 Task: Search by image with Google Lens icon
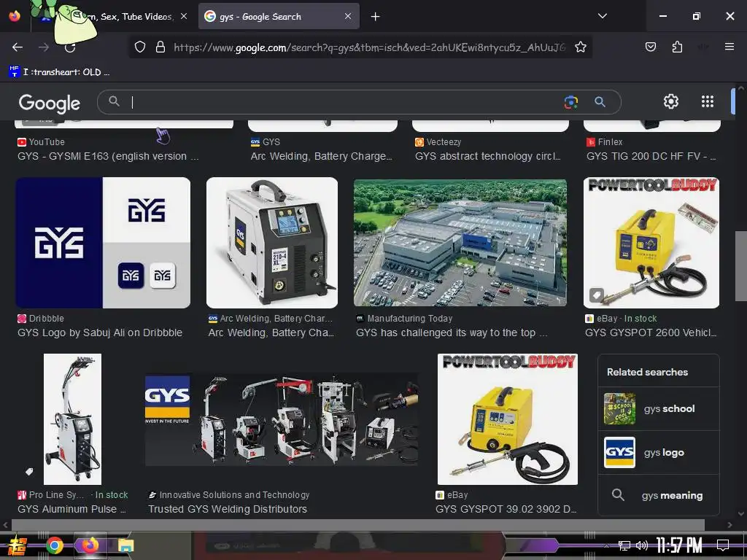(x=570, y=102)
